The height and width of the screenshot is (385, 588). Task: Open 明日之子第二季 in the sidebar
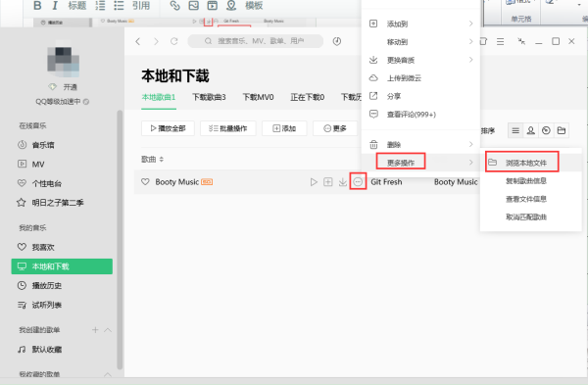(50, 203)
